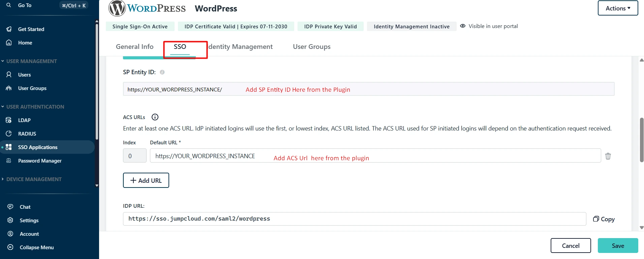Open the User Groups people icon

pyautogui.click(x=9, y=88)
